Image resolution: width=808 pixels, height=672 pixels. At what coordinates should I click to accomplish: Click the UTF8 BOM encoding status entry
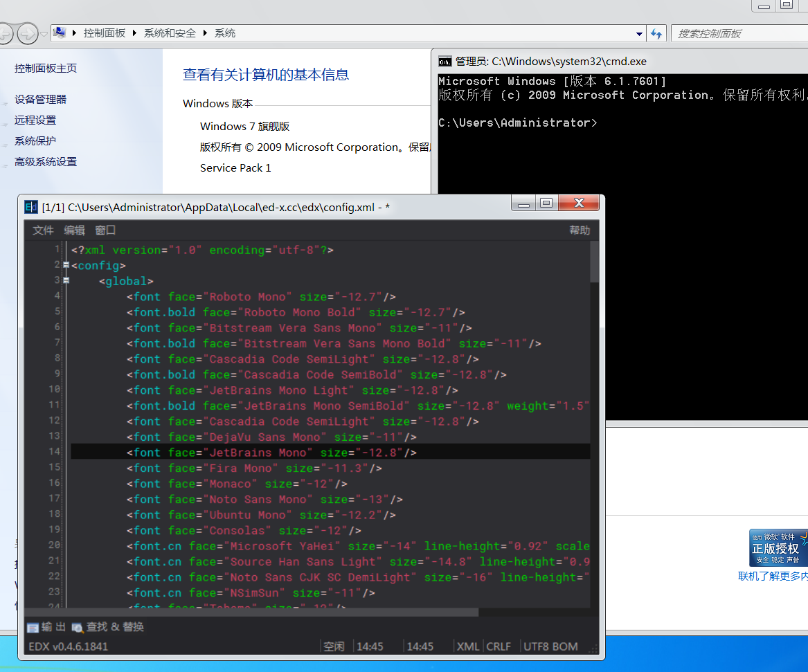pos(550,646)
